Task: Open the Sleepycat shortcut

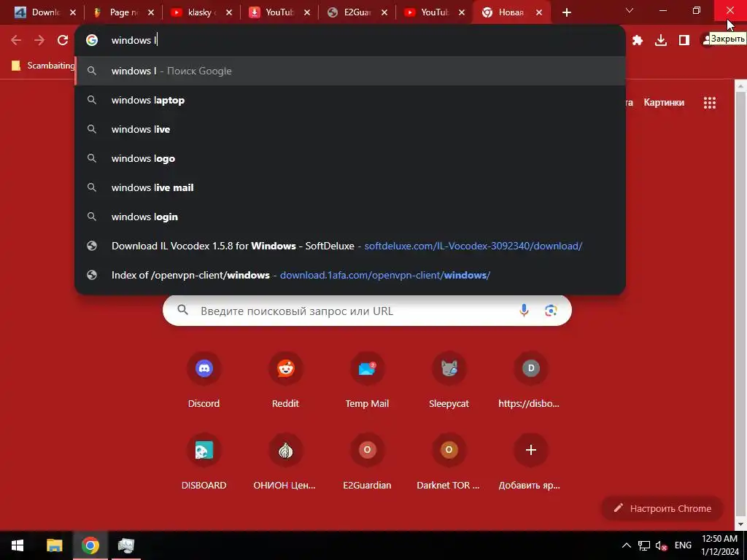Action: tap(449, 381)
